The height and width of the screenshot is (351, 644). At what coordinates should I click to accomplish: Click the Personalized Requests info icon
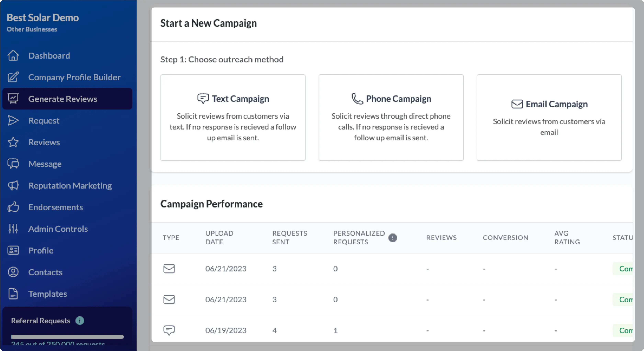point(393,237)
